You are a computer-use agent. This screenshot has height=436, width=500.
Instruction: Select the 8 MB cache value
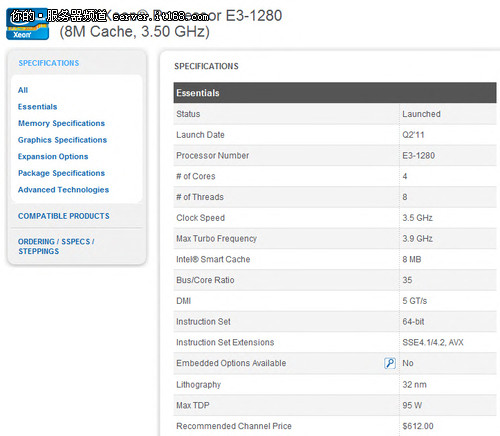[412, 259]
